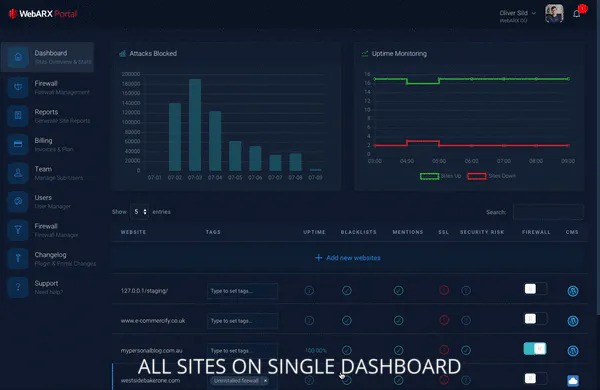This screenshot has width=600, height=390.
Task: Open the Firewall Management shield icon
Action: [x=18, y=87]
